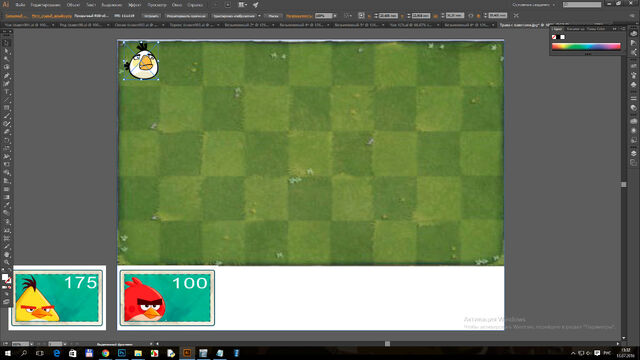Pick a color from the spectrum bar

click(586, 46)
